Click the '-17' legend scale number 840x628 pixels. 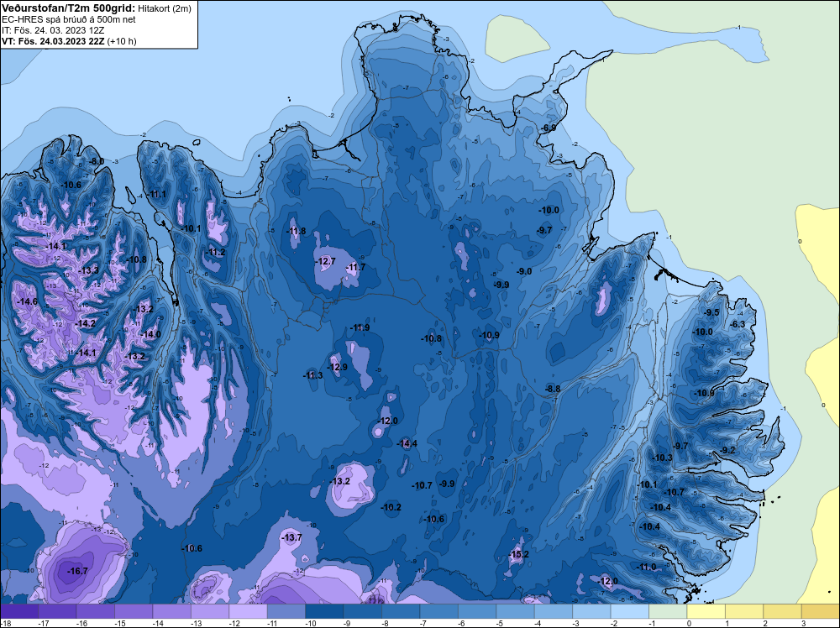pos(44,624)
